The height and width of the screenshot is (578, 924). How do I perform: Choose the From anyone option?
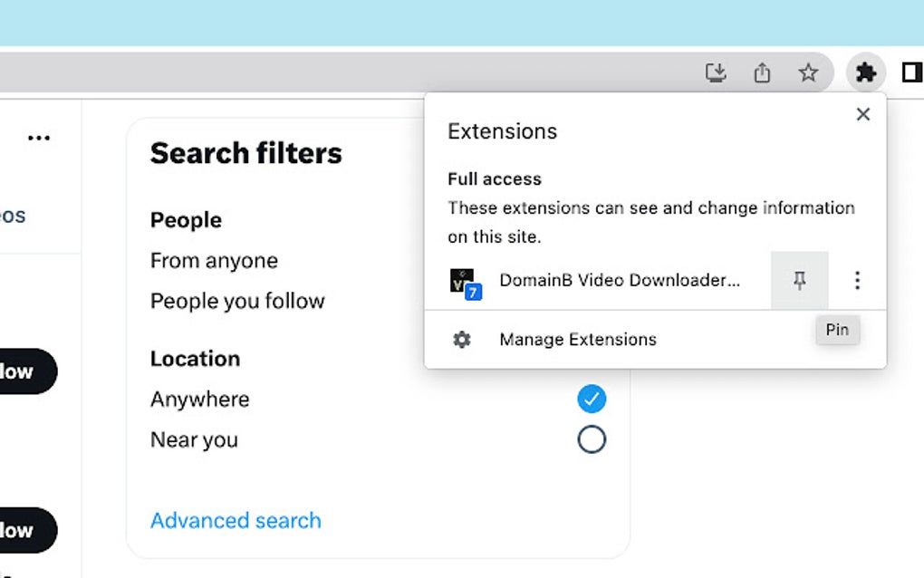214,261
